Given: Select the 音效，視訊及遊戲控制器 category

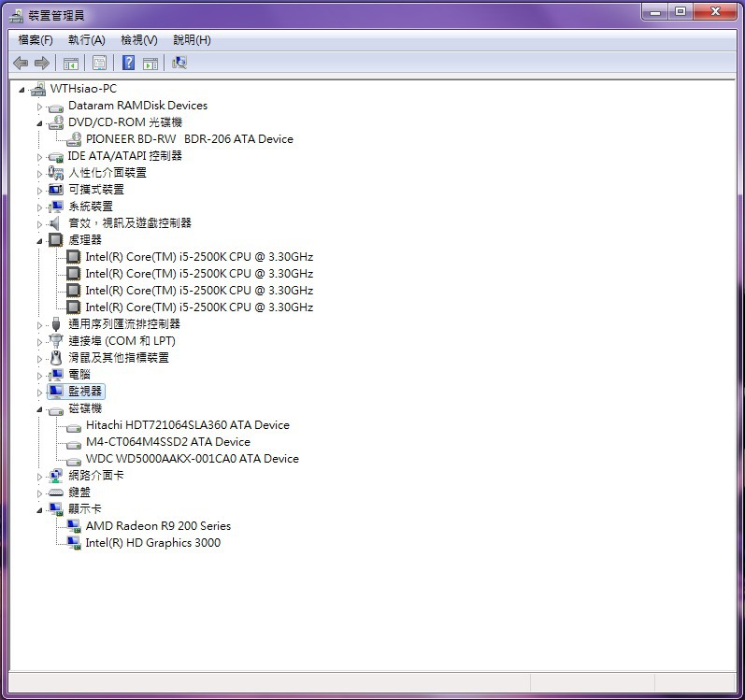Looking at the screenshot, I should (x=130, y=223).
